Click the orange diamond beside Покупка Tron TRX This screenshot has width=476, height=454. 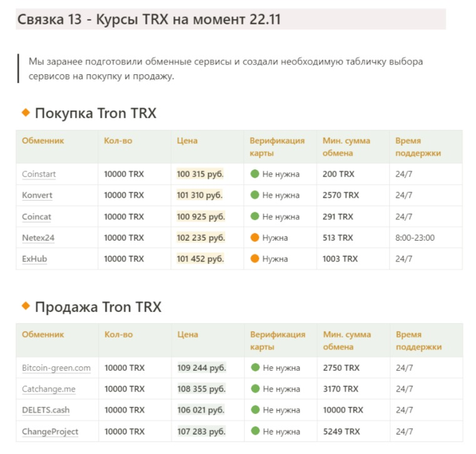[x=26, y=113]
